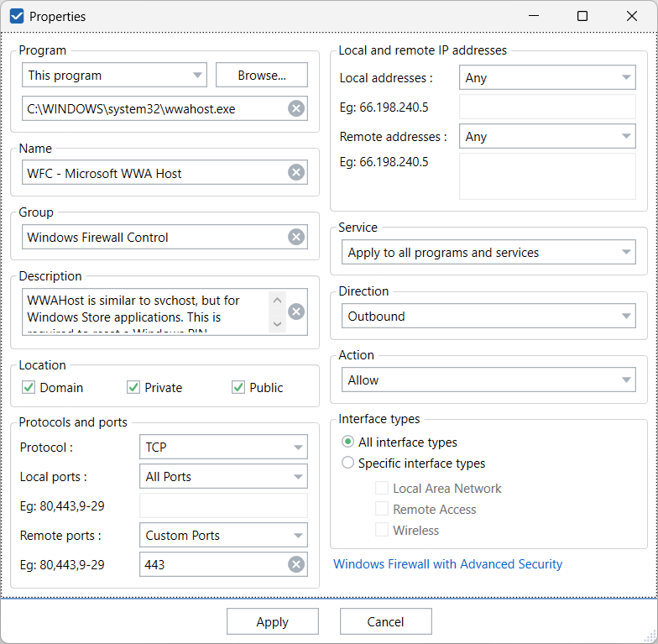Viewport: 658px width, 644px height.
Task: Open the Protocol dropdown showing TCP
Action: (x=223, y=448)
